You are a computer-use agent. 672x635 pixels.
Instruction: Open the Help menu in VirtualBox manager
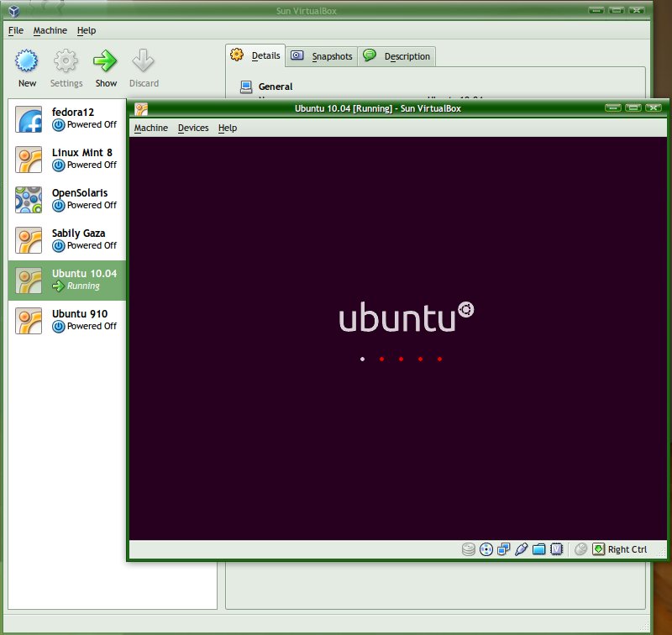coord(87,30)
